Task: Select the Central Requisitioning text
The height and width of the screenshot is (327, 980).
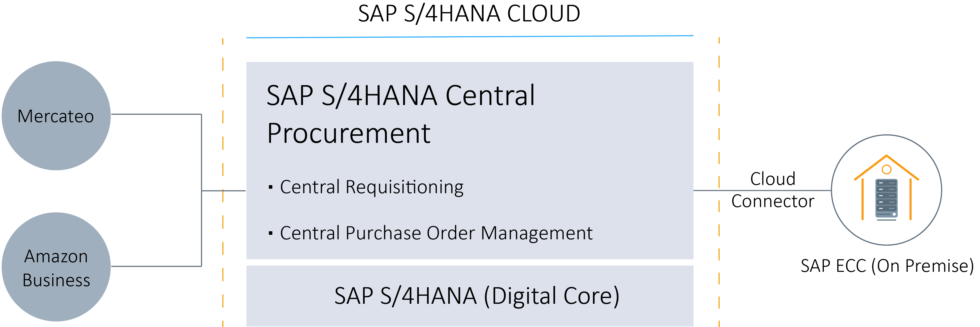Action: tap(372, 187)
